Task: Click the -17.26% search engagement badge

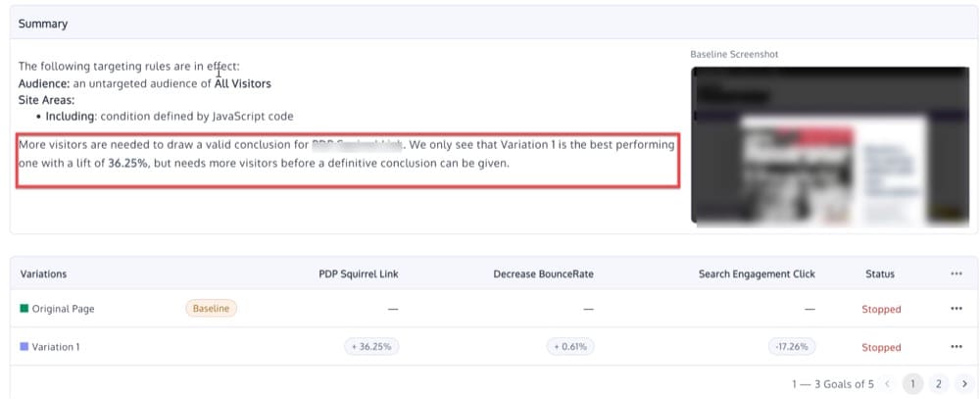Action: point(792,347)
